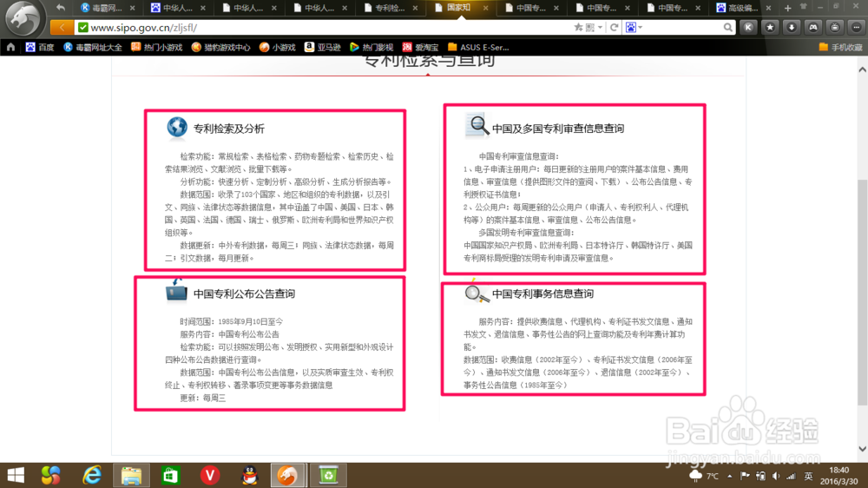This screenshot has height=488, width=868.
Task: Click the colorful pinwheel app in taskbar
Action: tap(51, 475)
